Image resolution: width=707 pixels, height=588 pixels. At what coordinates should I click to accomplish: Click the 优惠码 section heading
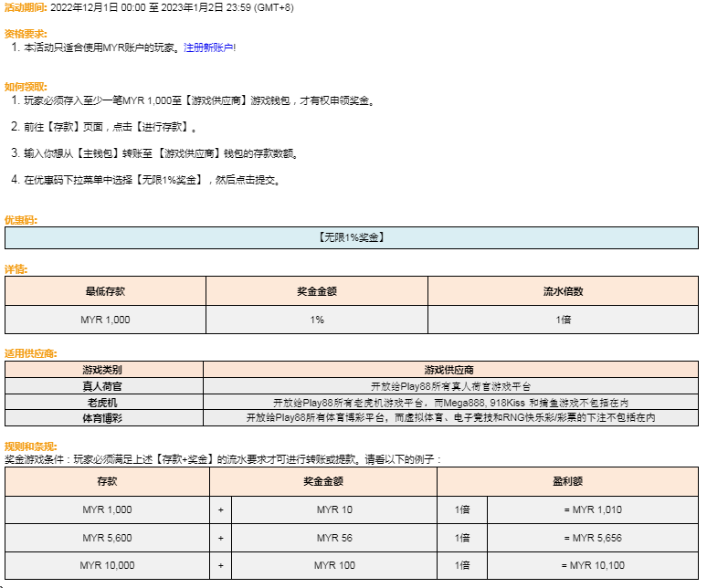pyautogui.click(x=21, y=220)
